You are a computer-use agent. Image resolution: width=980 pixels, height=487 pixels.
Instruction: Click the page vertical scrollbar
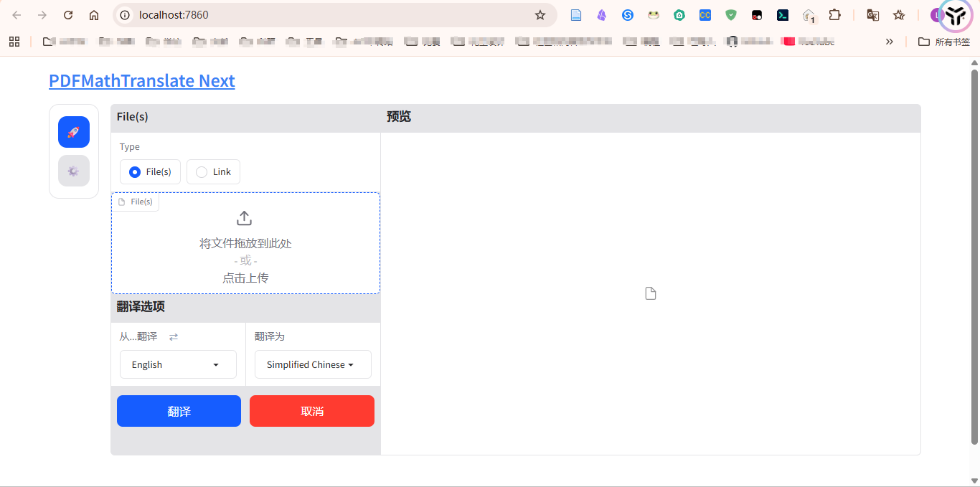pyautogui.click(x=975, y=256)
